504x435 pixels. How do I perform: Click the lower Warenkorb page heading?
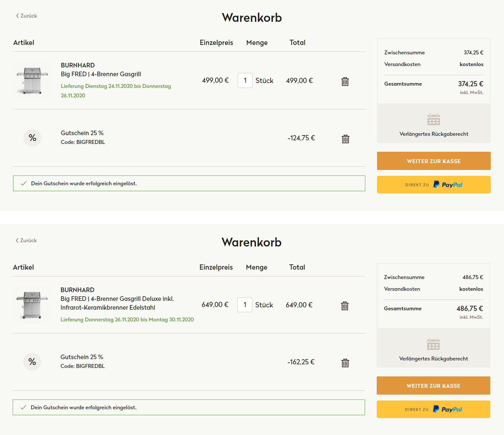[x=252, y=242]
